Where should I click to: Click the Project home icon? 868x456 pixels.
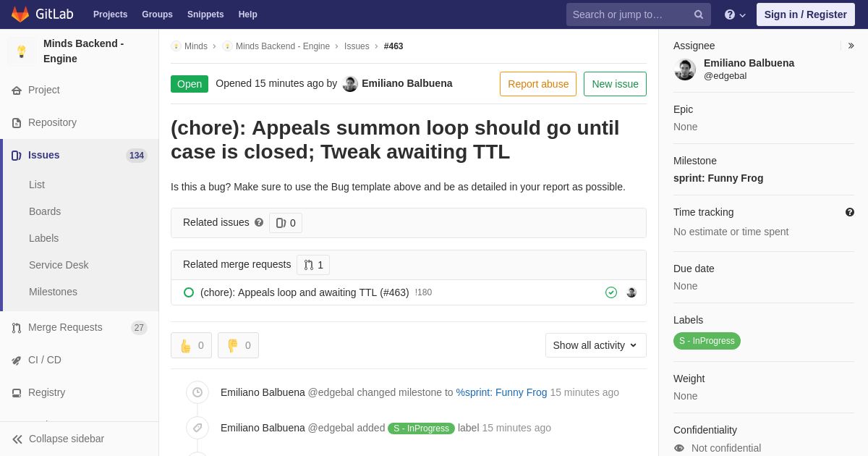click(x=17, y=90)
